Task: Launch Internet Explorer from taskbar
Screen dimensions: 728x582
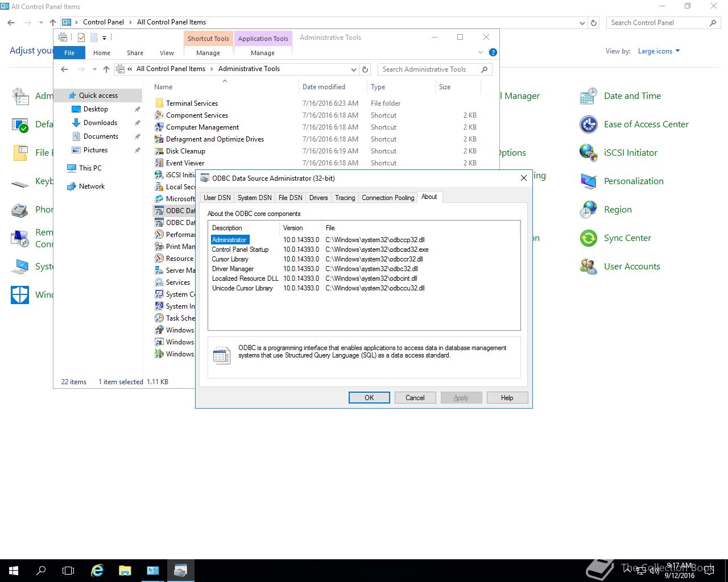Action: coord(97,570)
